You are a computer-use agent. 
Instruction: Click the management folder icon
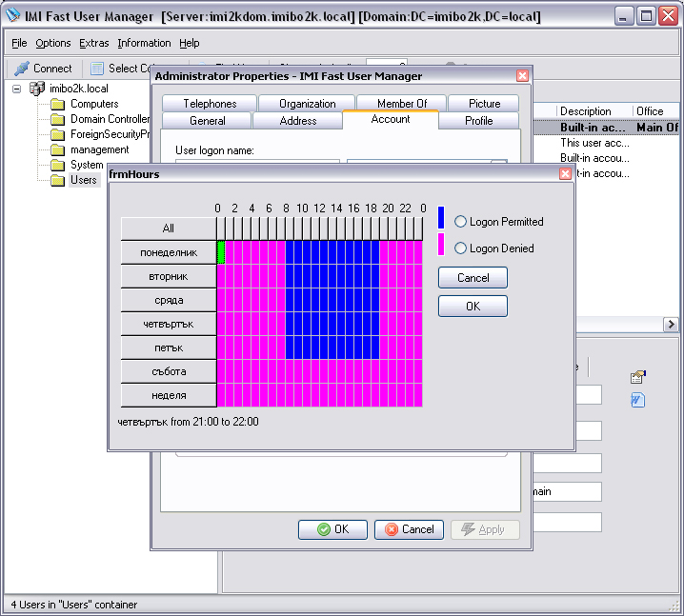pos(57,150)
